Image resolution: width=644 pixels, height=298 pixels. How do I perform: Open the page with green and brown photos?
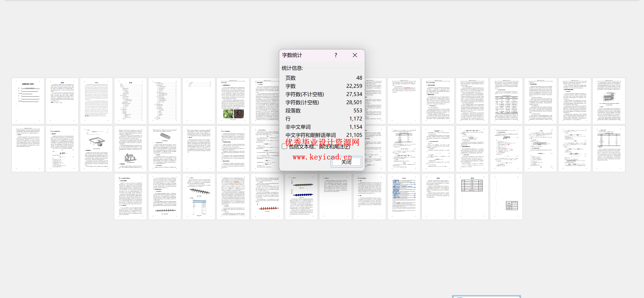(x=233, y=101)
